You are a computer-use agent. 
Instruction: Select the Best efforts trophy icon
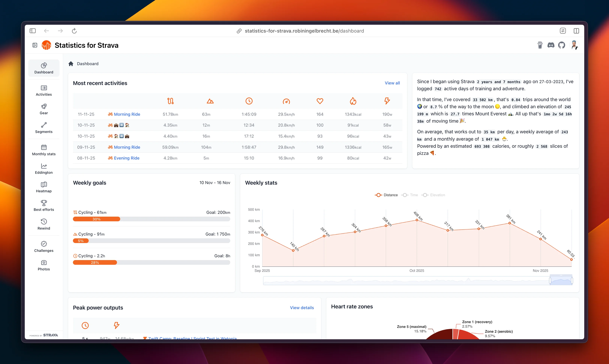(x=44, y=203)
